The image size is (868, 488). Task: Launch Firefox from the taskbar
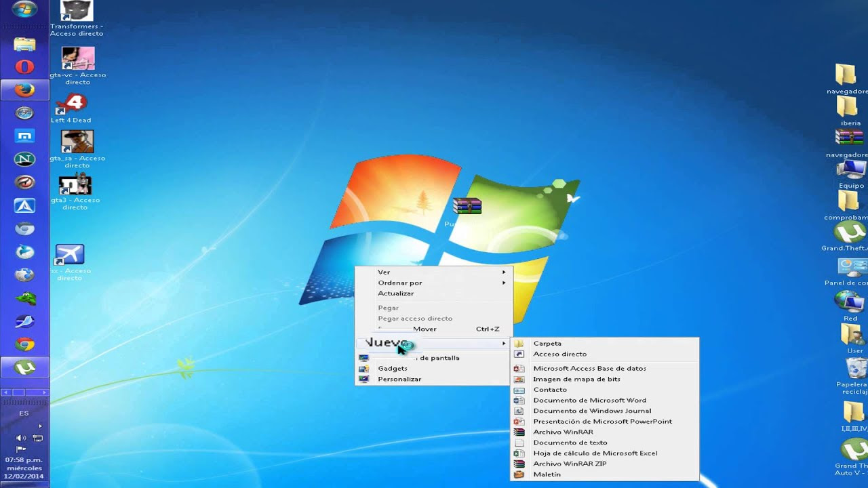click(24, 89)
